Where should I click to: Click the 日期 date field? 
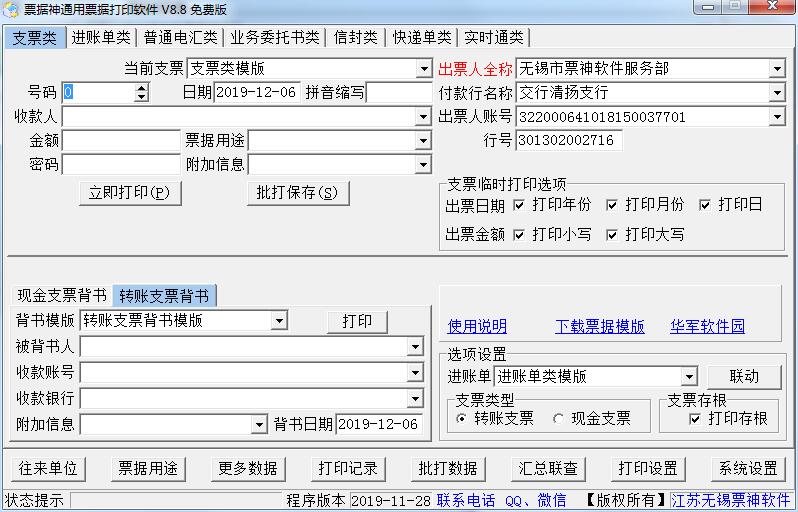coord(256,93)
